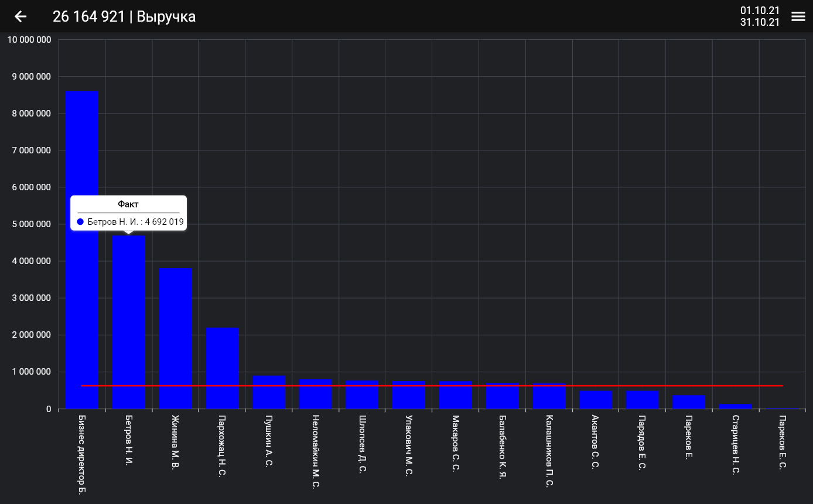Click the blue legend dot in tooltip
The image size is (813, 504).
(80, 222)
